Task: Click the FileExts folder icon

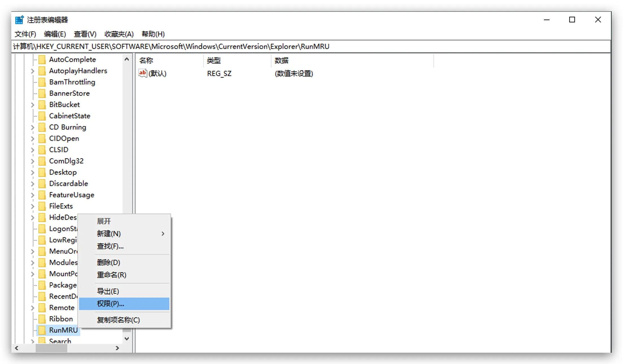Action: [42, 206]
